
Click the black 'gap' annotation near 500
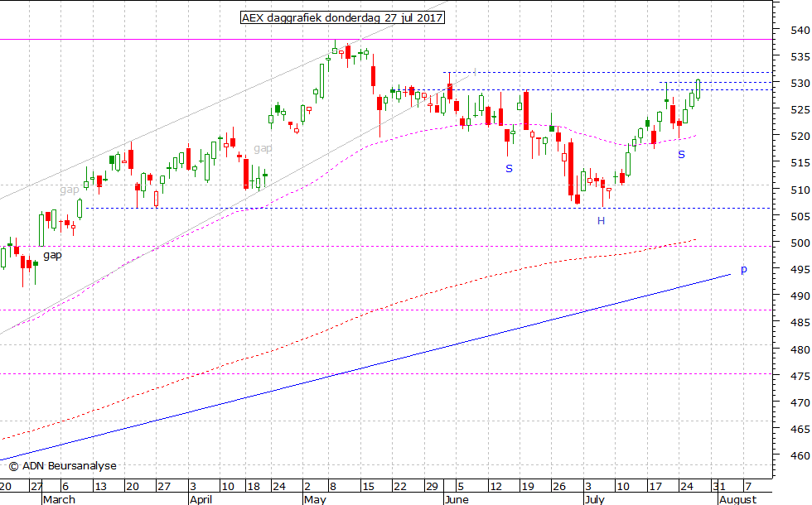[x=52, y=255]
